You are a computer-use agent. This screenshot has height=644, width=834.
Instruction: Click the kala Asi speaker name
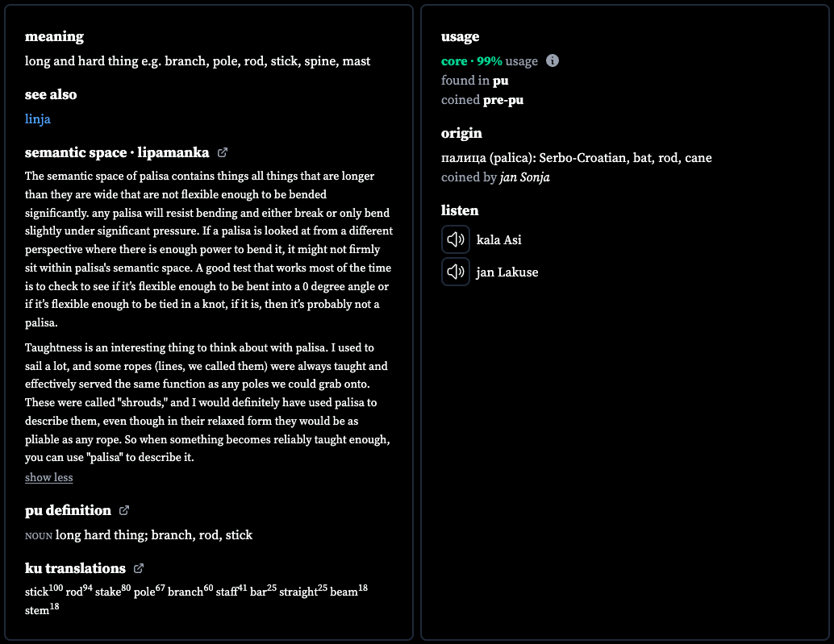pyautogui.click(x=499, y=239)
